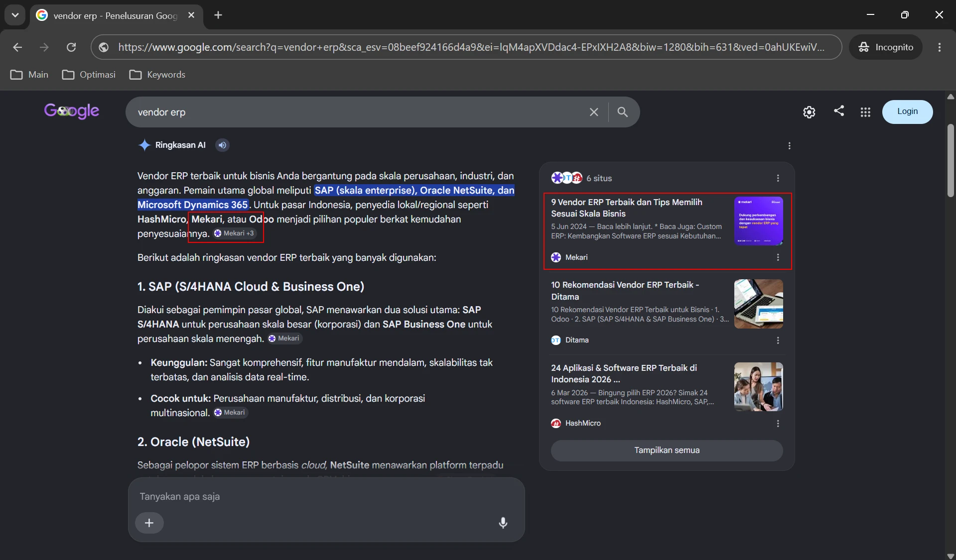Open Google quick settings gear
This screenshot has width=956, height=560.
pos(809,112)
